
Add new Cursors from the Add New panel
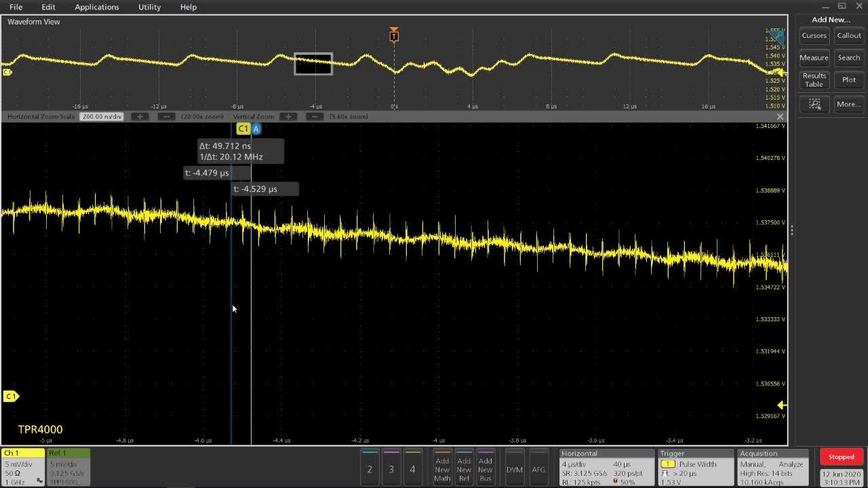[814, 35]
